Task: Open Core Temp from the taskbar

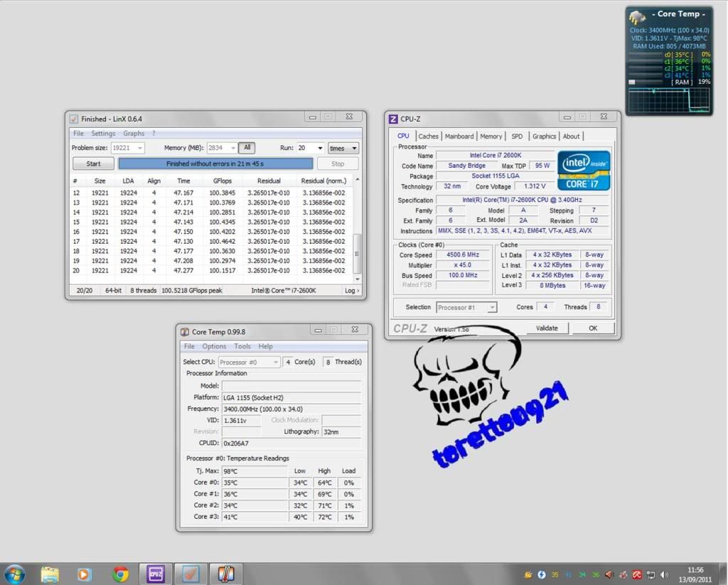Action: click(226, 574)
